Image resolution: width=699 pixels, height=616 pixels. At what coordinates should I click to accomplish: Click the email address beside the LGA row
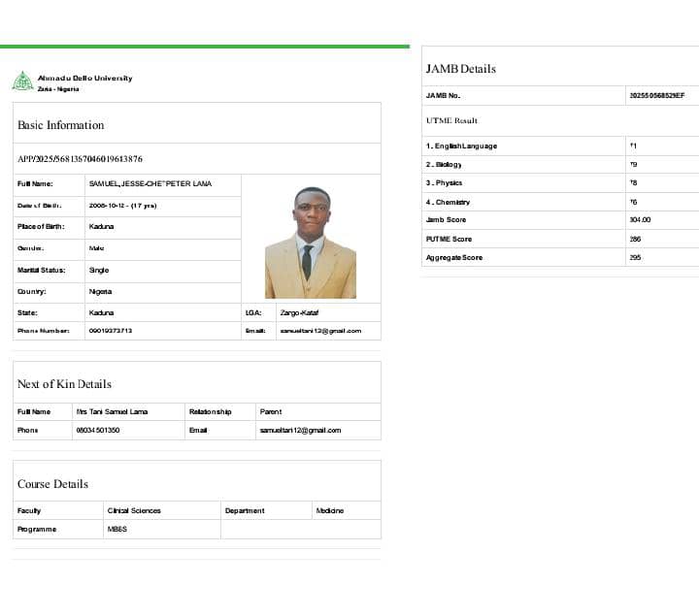(320, 331)
